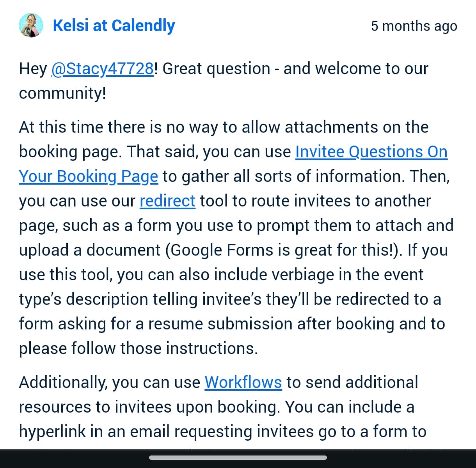Tap the Additionally, you can use text
The image size is (476, 468).
(x=109, y=382)
